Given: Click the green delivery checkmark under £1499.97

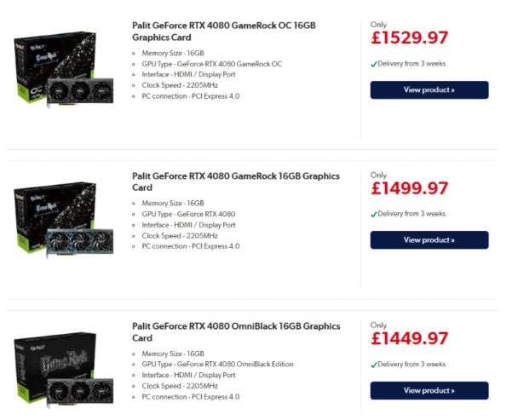Looking at the screenshot, I should click(373, 214).
